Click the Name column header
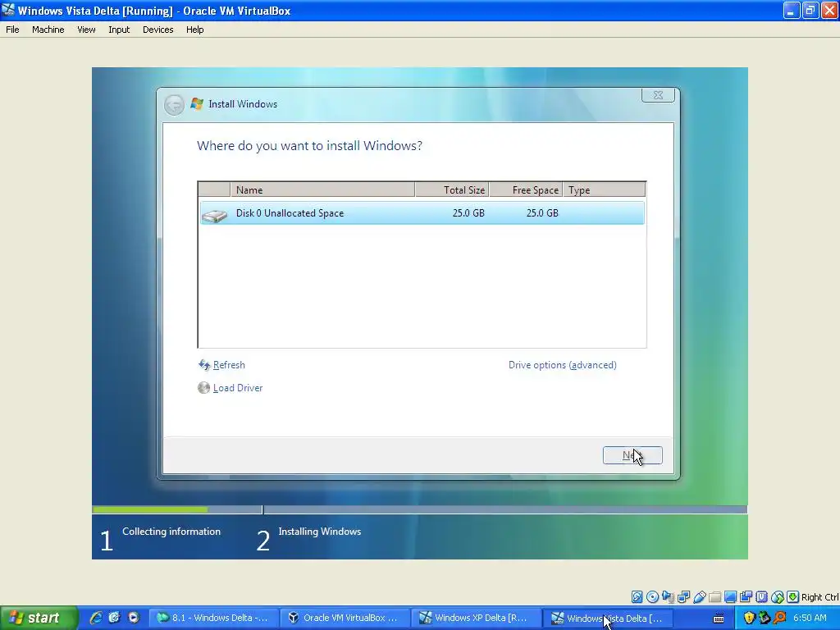 click(x=322, y=189)
